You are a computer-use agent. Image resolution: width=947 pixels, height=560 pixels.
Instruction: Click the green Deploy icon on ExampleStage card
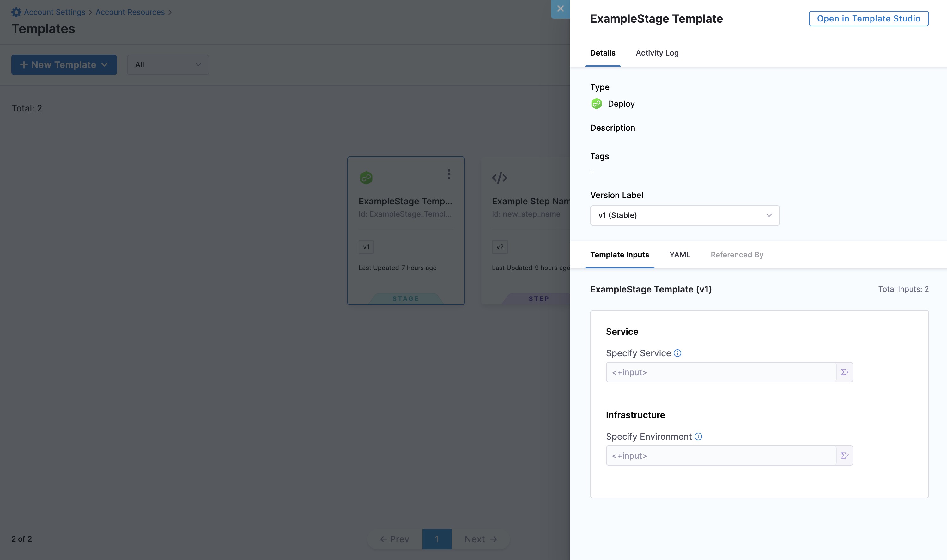[366, 178]
